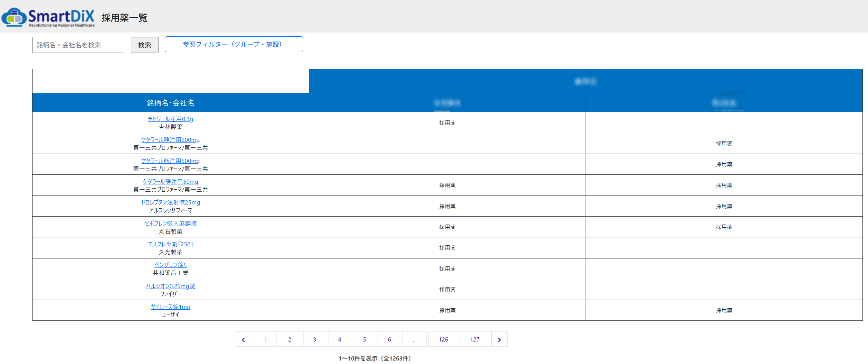Click 採用薬 in the チトゾール注用0.3g row
Image resolution: width=868 pixels, height=364 pixels.
[x=447, y=123]
